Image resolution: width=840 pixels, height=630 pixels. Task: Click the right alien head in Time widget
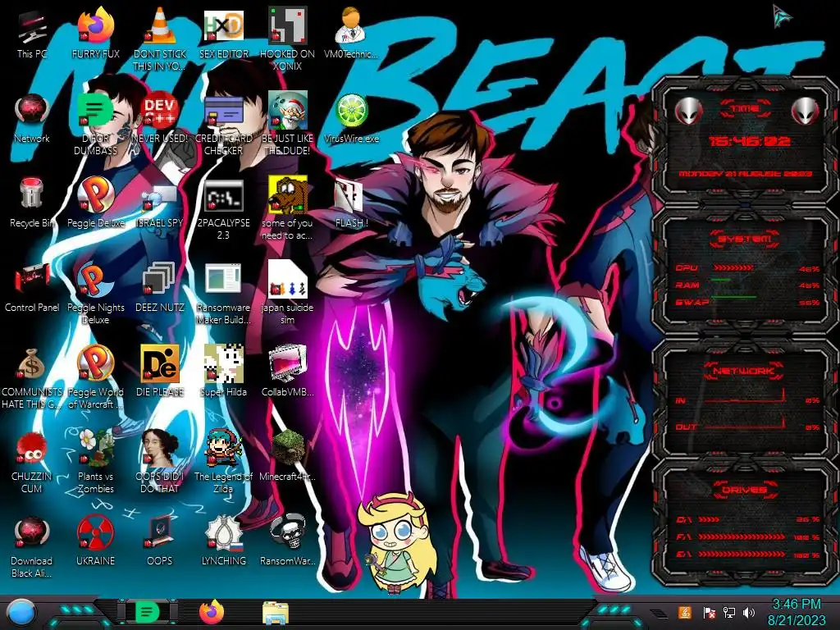[806, 112]
